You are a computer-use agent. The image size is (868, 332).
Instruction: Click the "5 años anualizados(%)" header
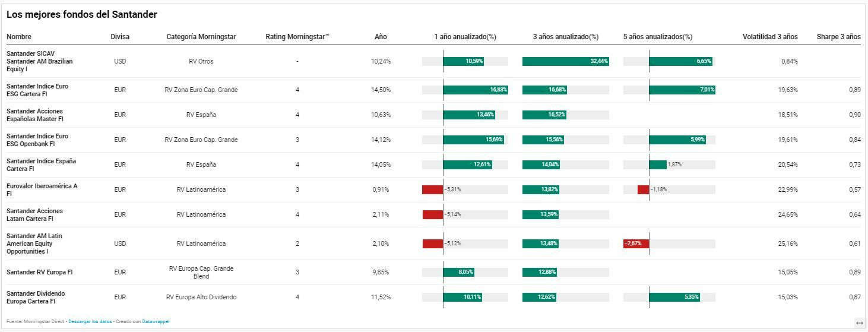click(x=658, y=37)
